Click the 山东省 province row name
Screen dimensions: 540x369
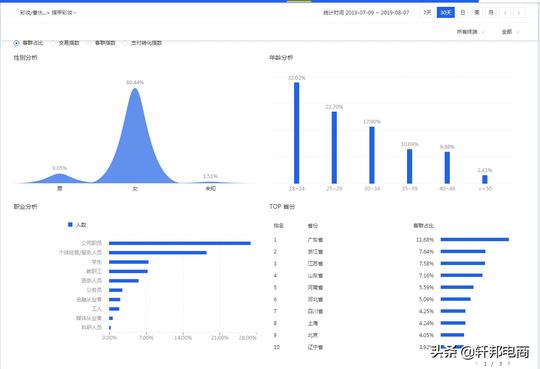[x=315, y=276]
